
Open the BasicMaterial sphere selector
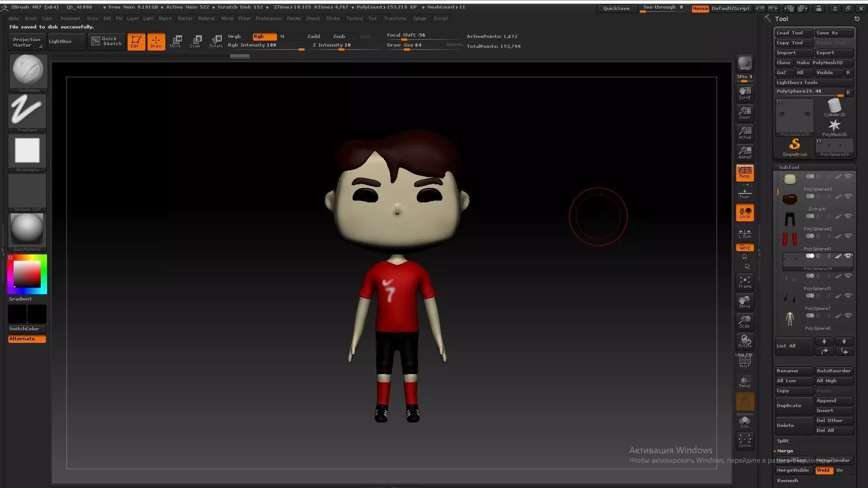[27, 231]
